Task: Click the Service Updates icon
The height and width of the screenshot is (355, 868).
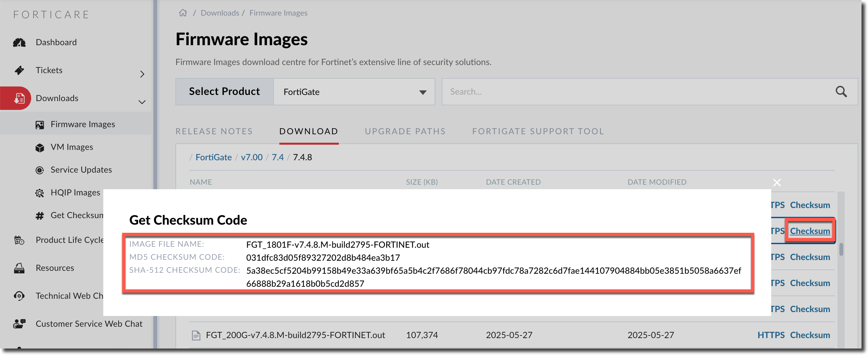Action: (x=40, y=170)
